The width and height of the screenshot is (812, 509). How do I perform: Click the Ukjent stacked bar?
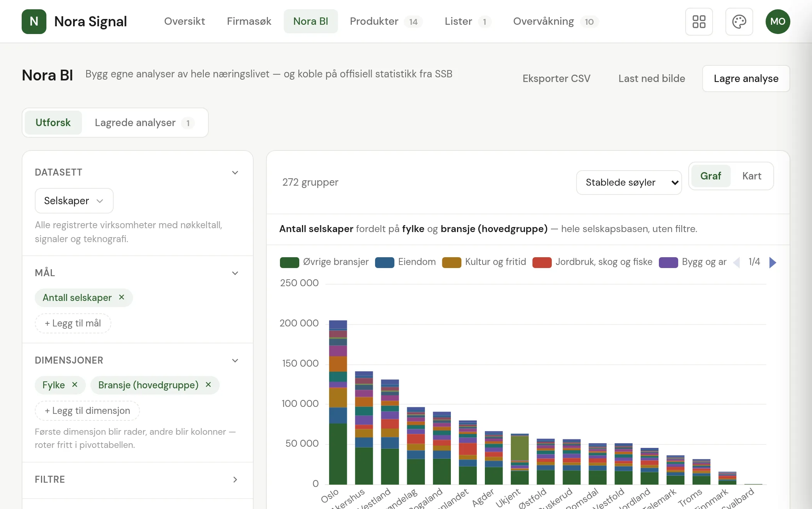point(520,459)
